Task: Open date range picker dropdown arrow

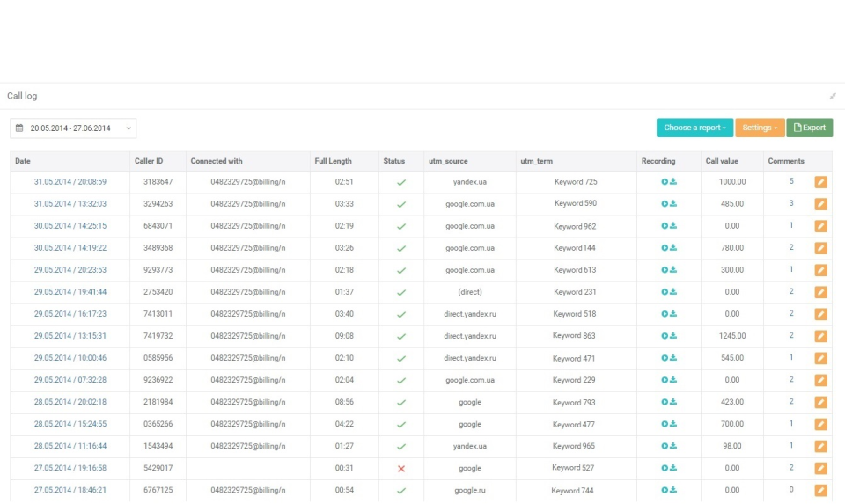Action: 129,128
